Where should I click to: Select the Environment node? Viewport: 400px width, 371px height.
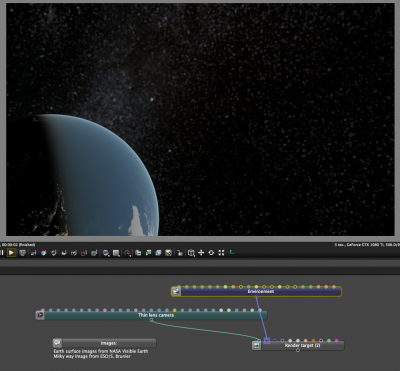256,292
